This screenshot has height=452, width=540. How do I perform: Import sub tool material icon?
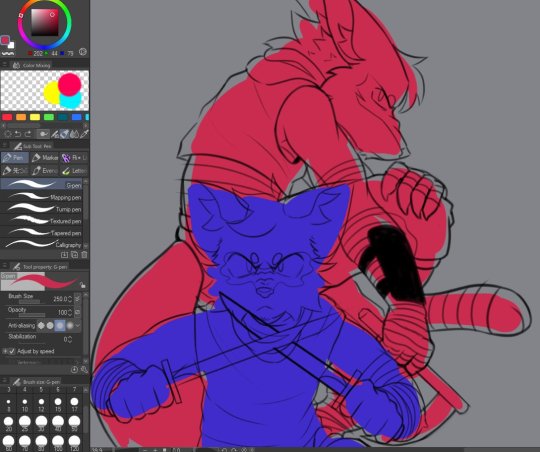(x=64, y=255)
